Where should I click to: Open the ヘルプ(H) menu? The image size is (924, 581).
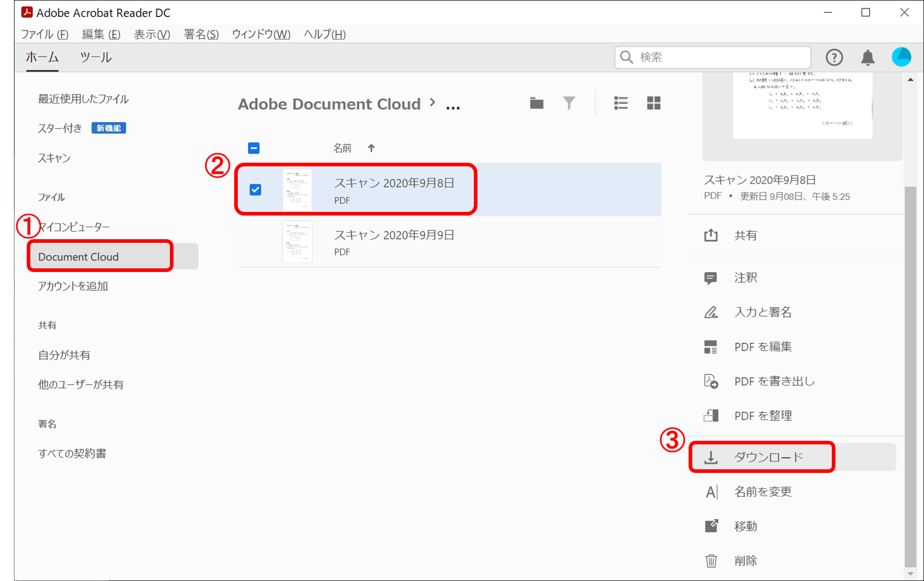pyautogui.click(x=325, y=34)
